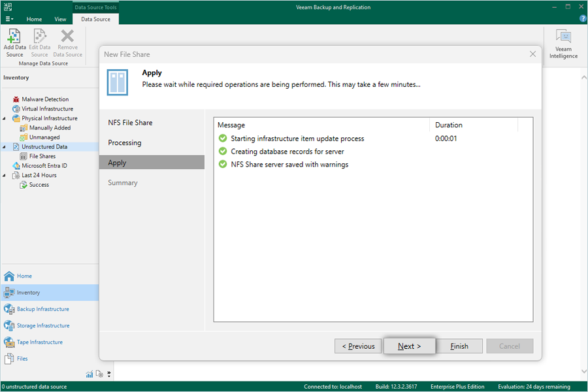
Task: Click the disabled Cancel button
Action: tap(510, 346)
